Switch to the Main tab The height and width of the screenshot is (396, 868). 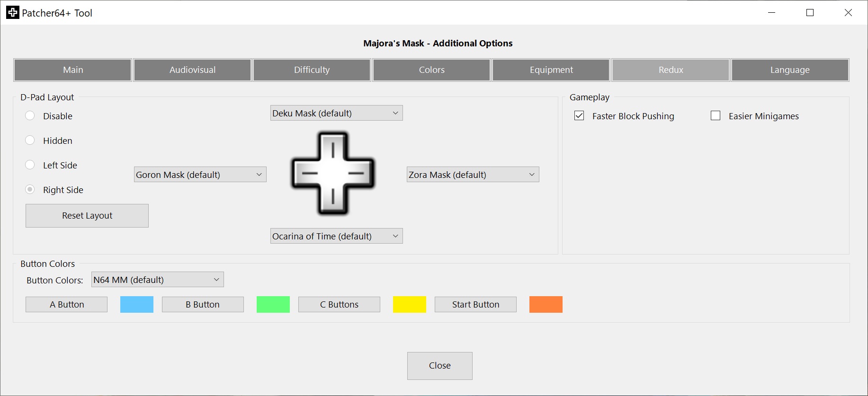coord(73,70)
